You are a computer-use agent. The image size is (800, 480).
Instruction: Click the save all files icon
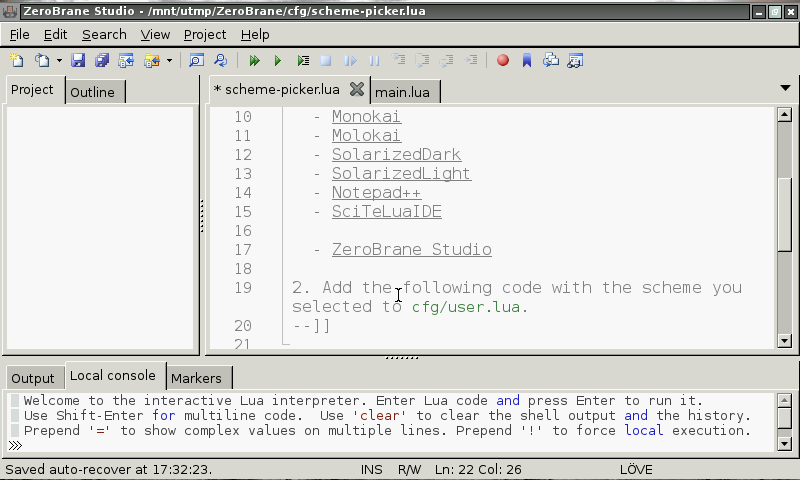[x=102, y=60]
